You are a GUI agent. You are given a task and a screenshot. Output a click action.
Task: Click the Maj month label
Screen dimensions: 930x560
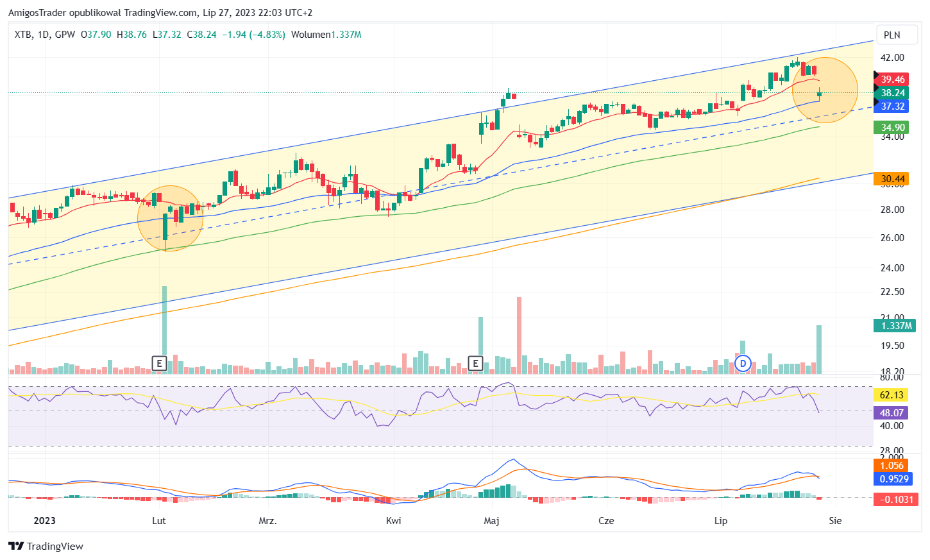[x=491, y=521]
